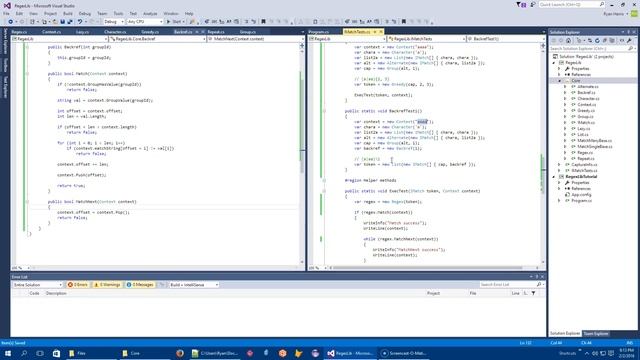Open the Screencast-O-Matic taskbar item
Image resolution: width=640 pixels, height=360 pixels.
(403, 353)
